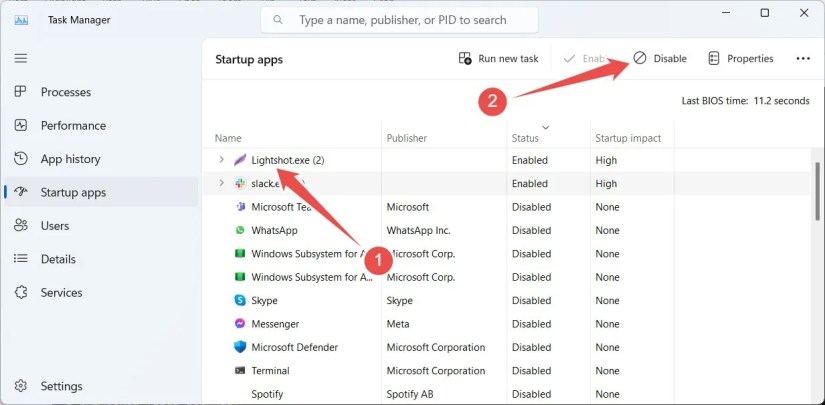Open the hamburger navigation menu
The height and width of the screenshot is (405, 825).
[x=20, y=58]
